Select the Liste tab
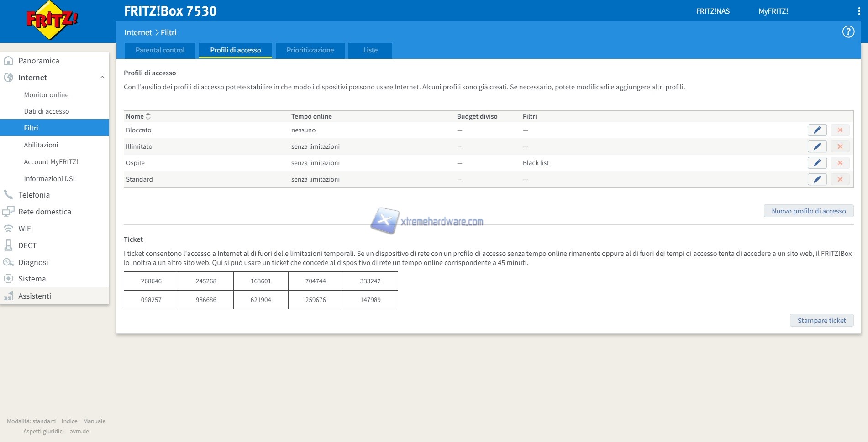 tap(370, 50)
